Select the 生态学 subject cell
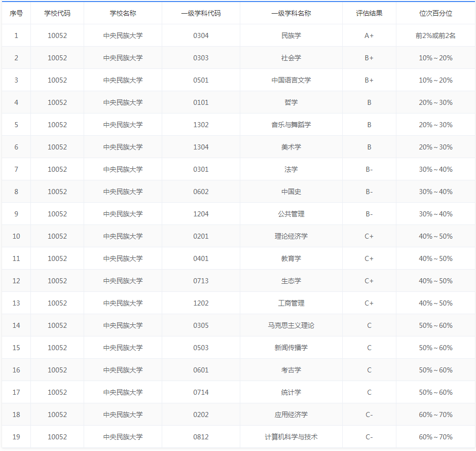 click(x=291, y=281)
